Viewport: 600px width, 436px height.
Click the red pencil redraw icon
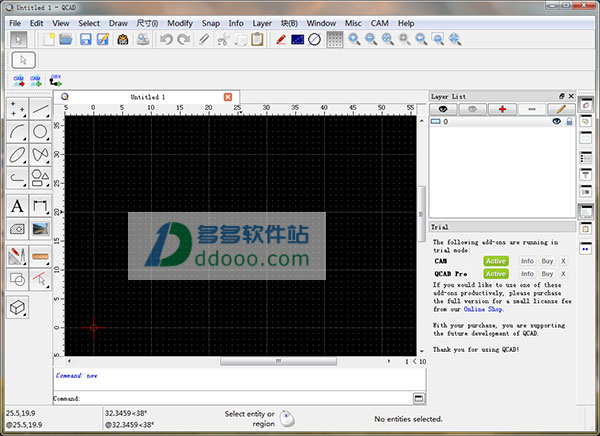[x=280, y=39]
